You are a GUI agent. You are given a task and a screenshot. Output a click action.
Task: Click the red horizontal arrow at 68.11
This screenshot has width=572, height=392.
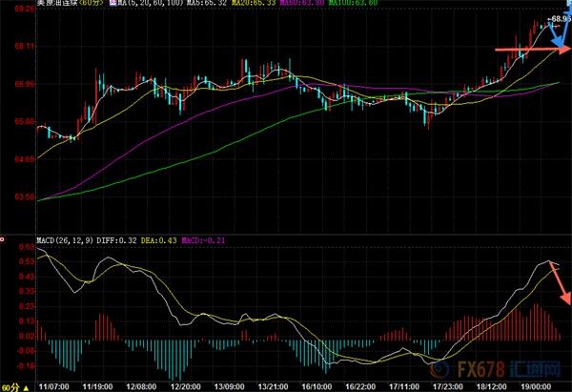point(532,50)
